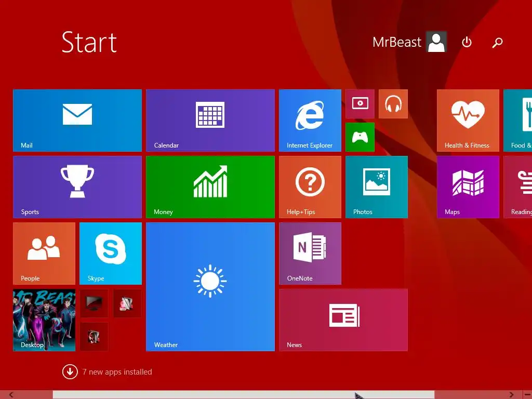532x399 pixels.
Task: Open the Sports tile
Action: point(77,187)
